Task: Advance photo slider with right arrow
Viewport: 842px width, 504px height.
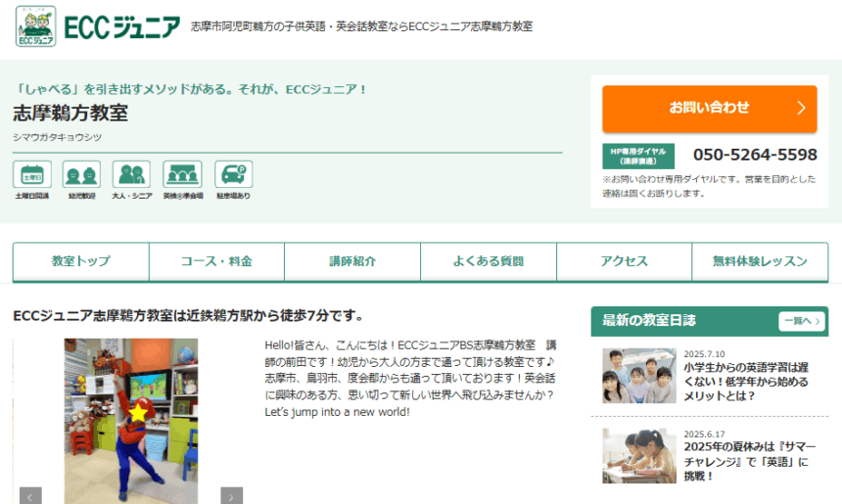Action: pyautogui.click(x=231, y=496)
